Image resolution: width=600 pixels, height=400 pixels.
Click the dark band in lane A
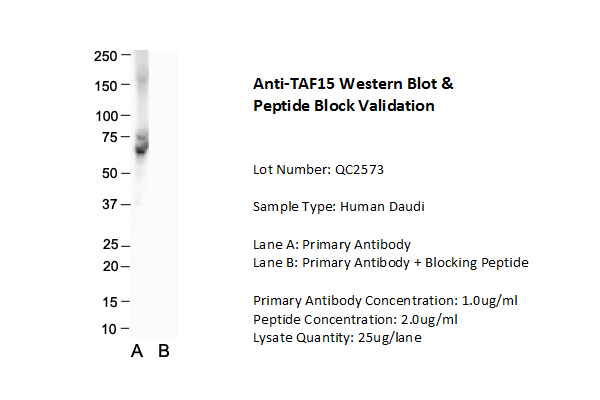point(141,148)
